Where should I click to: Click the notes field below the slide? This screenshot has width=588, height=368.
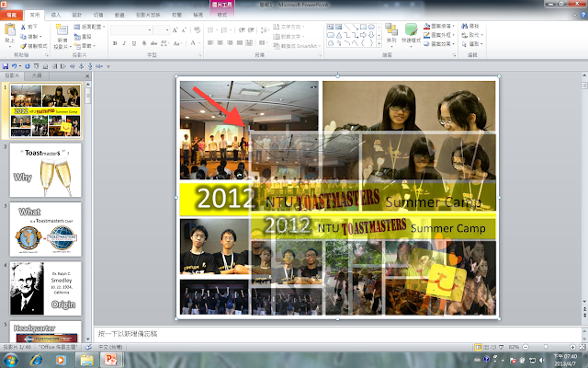point(337,333)
